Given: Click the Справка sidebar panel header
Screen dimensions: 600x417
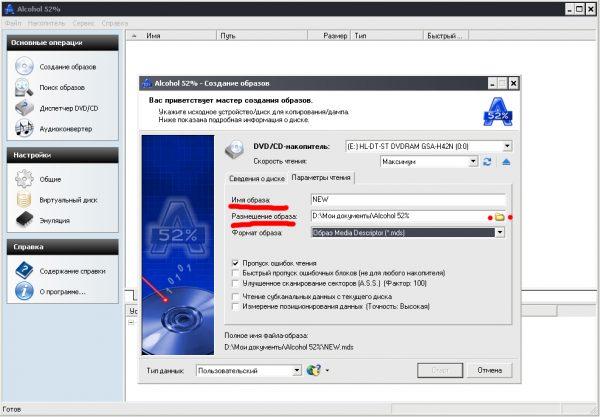Looking at the screenshot, I should point(62,247).
